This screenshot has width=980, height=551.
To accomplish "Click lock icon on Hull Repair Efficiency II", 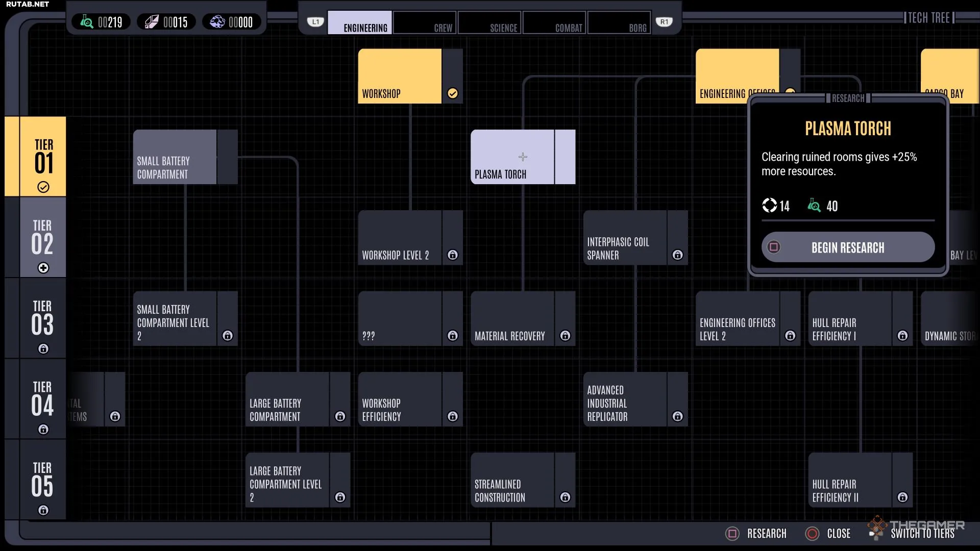I will (902, 497).
